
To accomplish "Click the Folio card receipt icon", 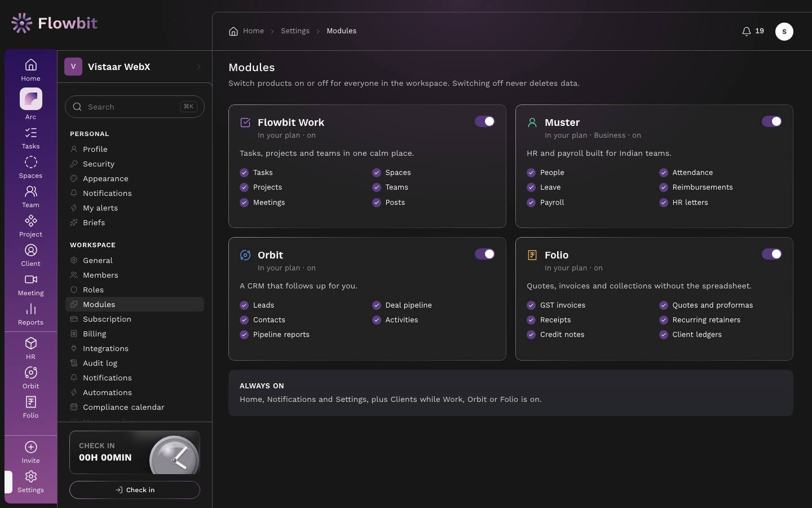I will tap(532, 255).
